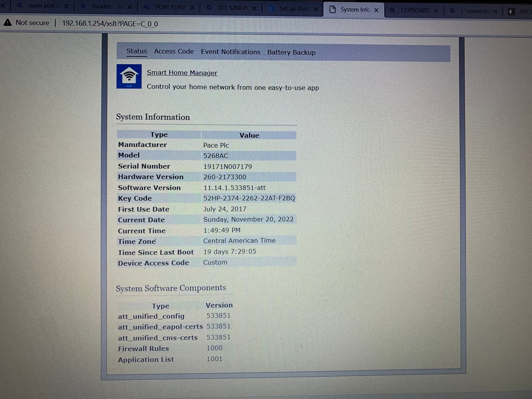Switch to the ATT 5268 browser tab
532x399 pixels.
tap(233, 8)
